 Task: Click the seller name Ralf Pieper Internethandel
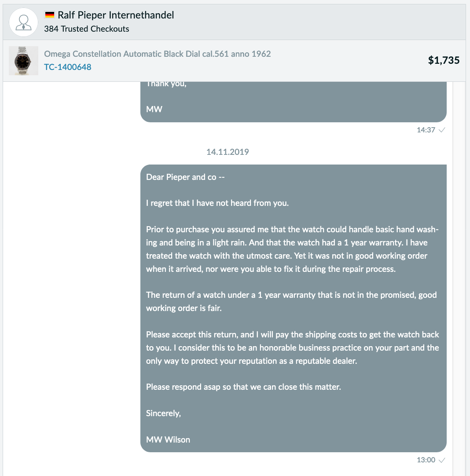[116, 15]
